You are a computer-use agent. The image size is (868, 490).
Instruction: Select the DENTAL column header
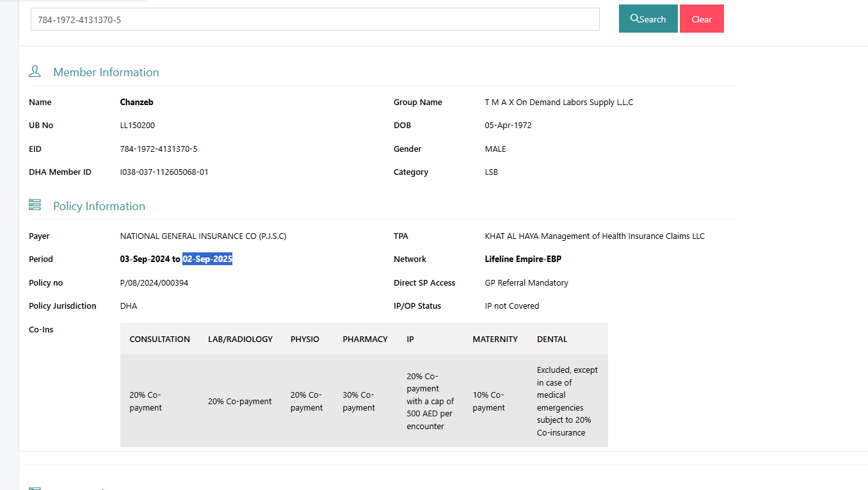click(552, 339)
